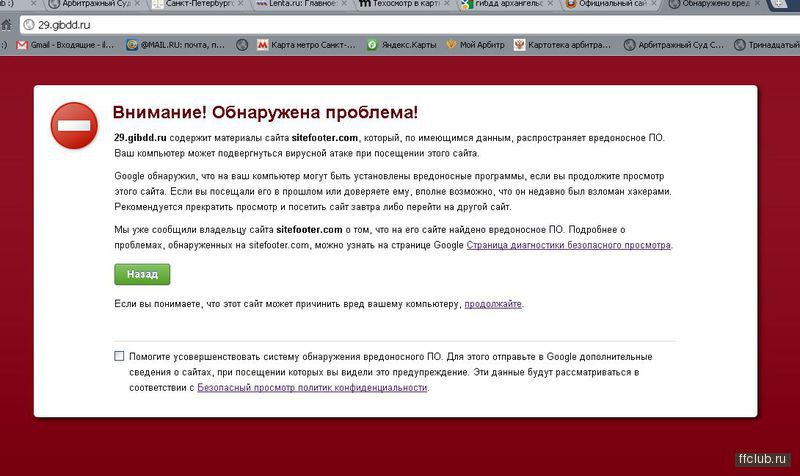The image size is (800, 476).
Task: Click the green Назад button
Action: (142, 274)
